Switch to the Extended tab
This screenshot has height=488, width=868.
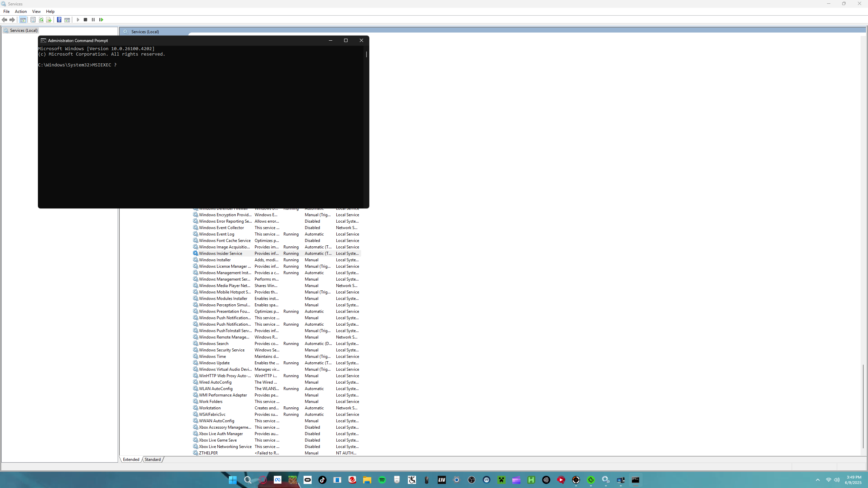click(x=131, y=460)
